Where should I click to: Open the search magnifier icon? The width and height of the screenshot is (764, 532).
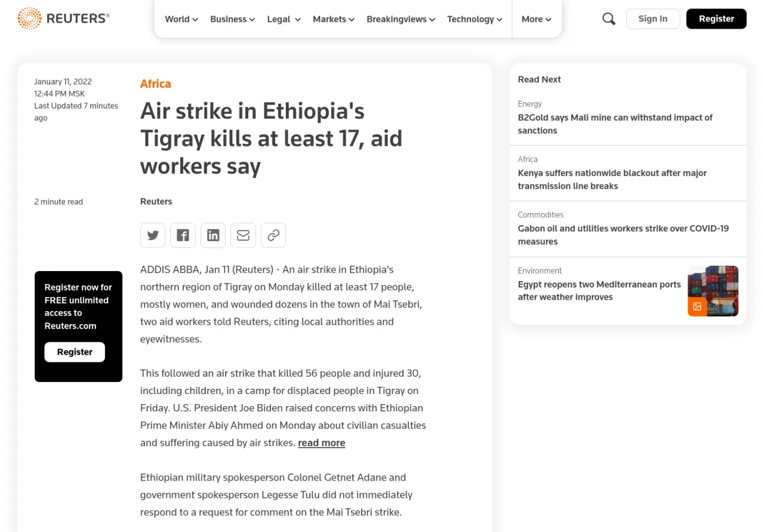pyautogui.click(x=609, y=19)
